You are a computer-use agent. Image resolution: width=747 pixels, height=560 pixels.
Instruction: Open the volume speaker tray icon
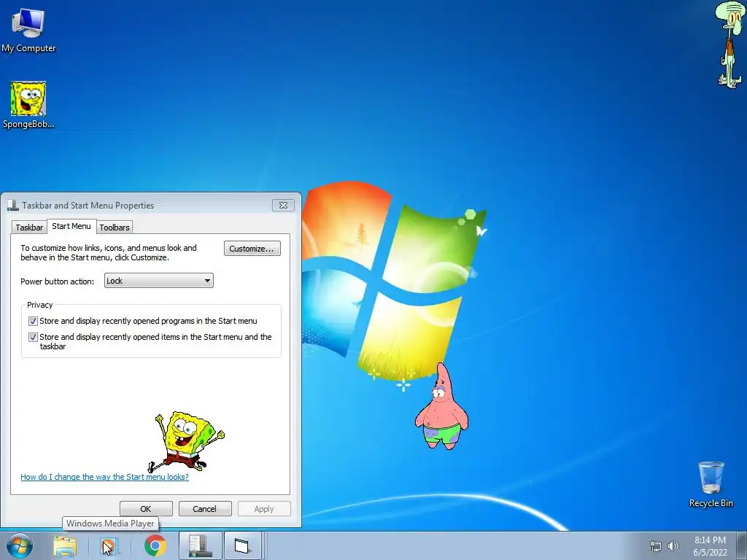673,546
